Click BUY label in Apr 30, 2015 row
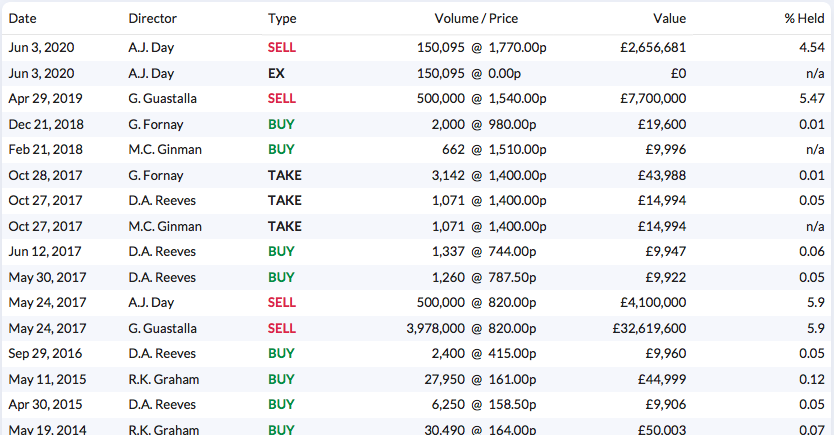Image resolution: width=834 pixels, height=435 pixels. (x=281, y=405)
